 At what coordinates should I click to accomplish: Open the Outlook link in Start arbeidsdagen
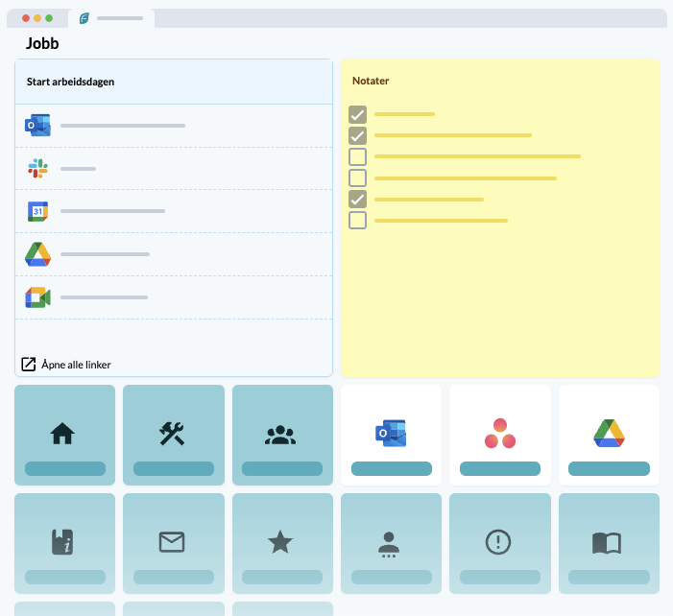[x=174, y=126]
